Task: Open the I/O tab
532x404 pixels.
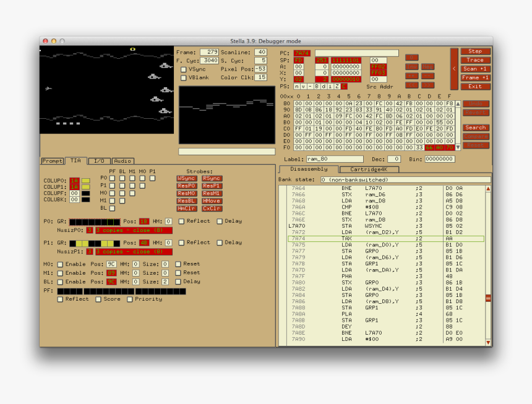Action: [99, 161]
